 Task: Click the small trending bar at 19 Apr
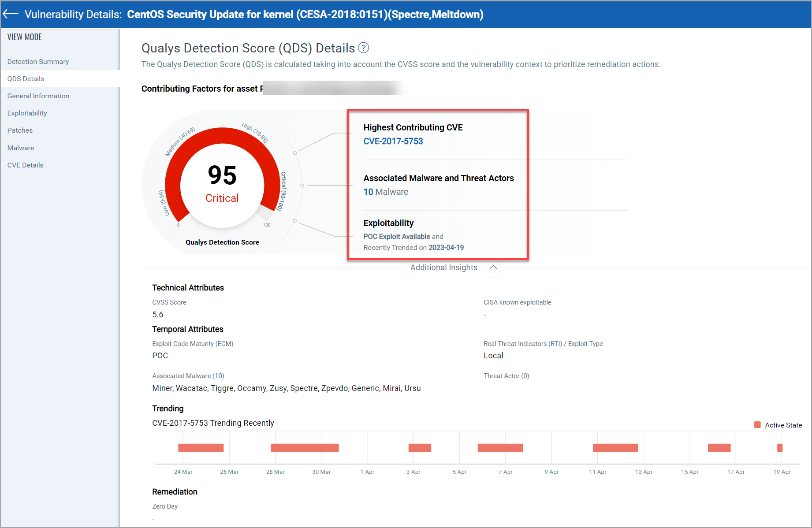point(779,448)
